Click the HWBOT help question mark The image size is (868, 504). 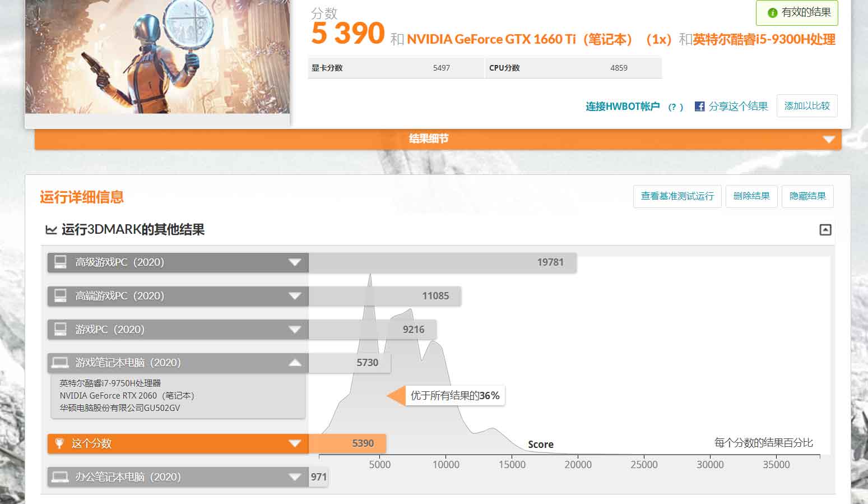(675, 107)
